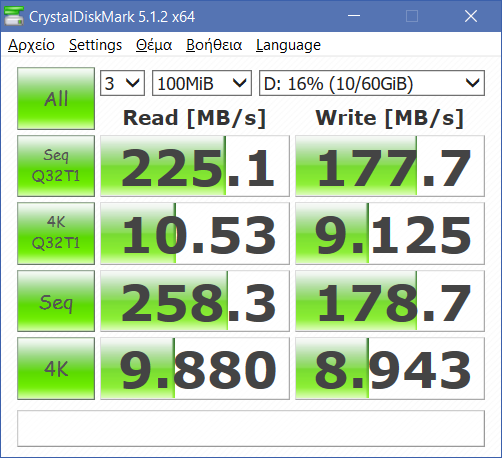Click the 4K read result 9.880
This screenshot has width=502, height=458.
click(x=195, y=368)
